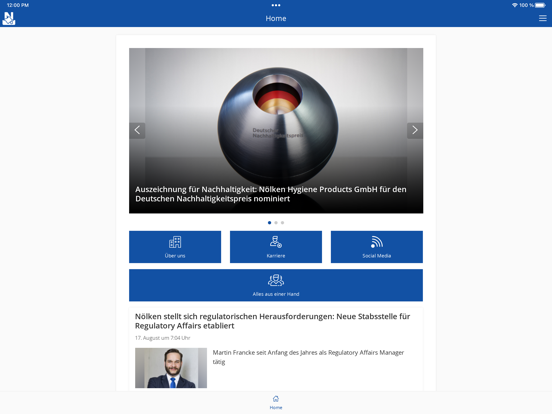The height and width of the screenshot is (414, 552).
Task: Open Alles aus einer Hand tile
Action: 276,285
